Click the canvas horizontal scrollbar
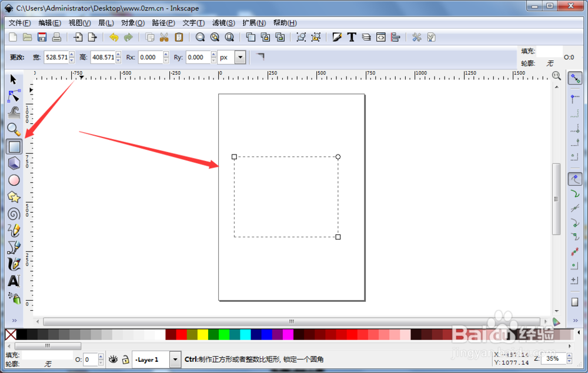 point(292,321)
